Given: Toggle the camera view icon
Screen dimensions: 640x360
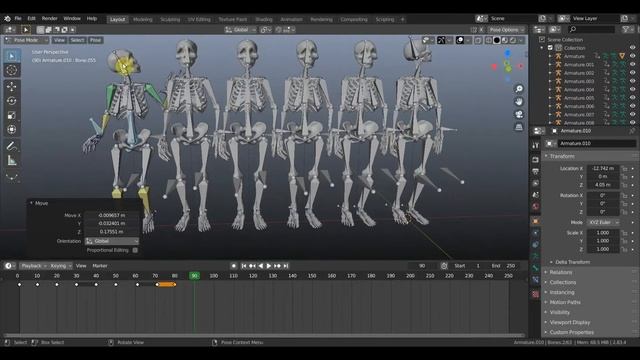Looking at the screenshot, I should pos(519,114).
